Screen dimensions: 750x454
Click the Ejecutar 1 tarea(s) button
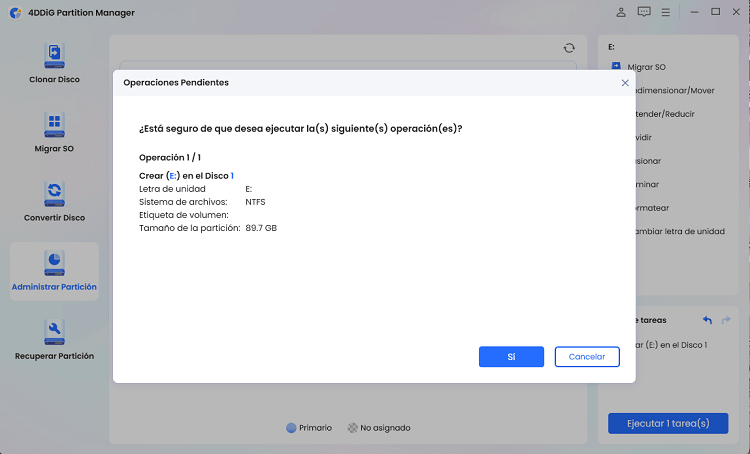(x=668, y=424)
